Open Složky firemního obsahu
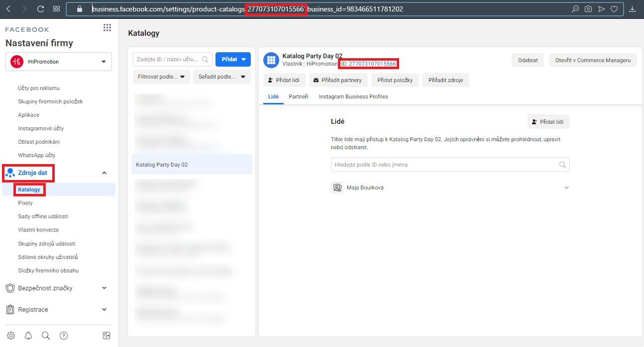This screenshot has width=644, height=347. click(x=48, y=270)
